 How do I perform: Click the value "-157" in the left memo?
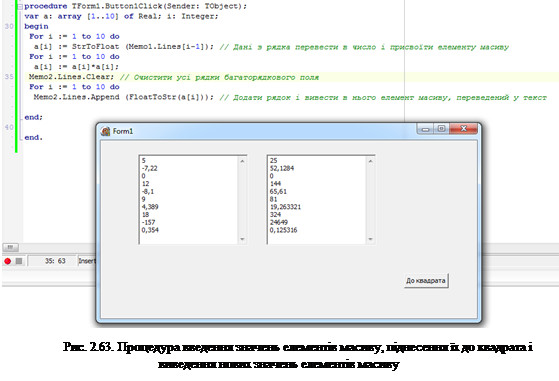coord(148,222)
